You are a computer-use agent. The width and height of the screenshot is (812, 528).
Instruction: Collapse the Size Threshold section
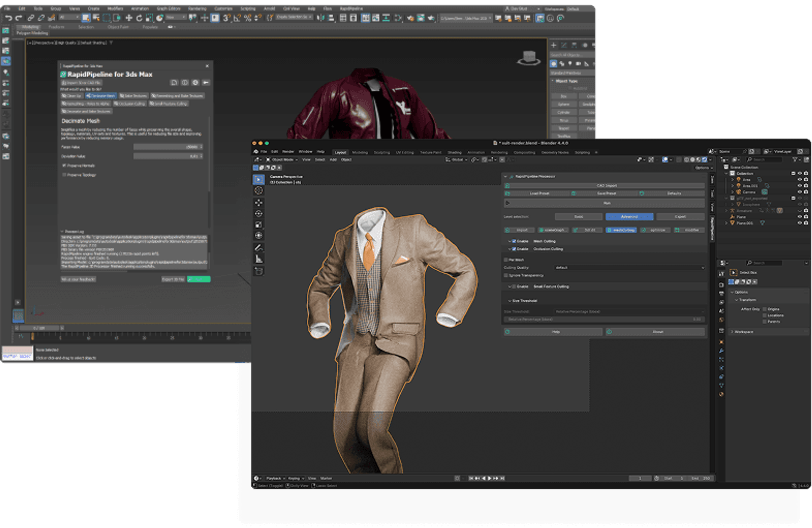pos(510,301)
